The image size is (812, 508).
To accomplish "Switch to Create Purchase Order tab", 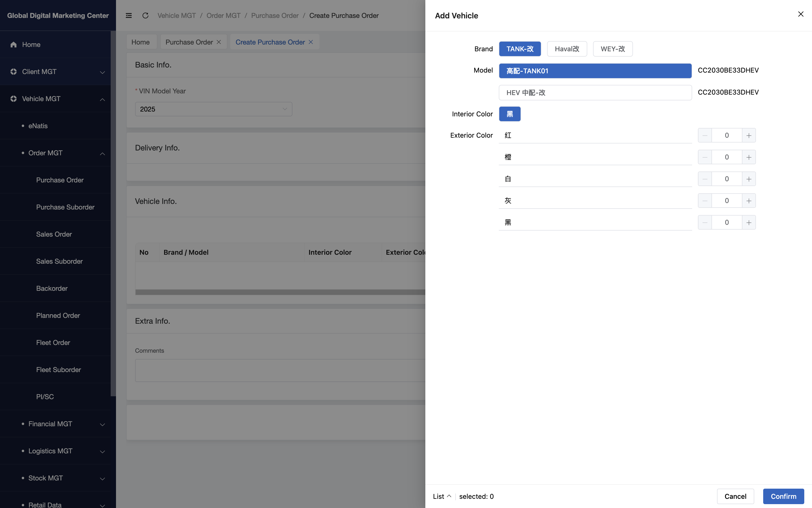I will pos(270,42).
